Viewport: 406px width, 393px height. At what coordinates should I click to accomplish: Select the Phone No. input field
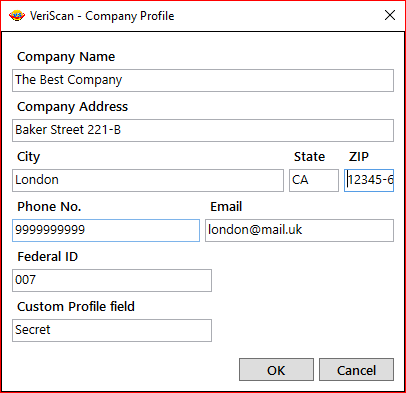click(106, 230)
